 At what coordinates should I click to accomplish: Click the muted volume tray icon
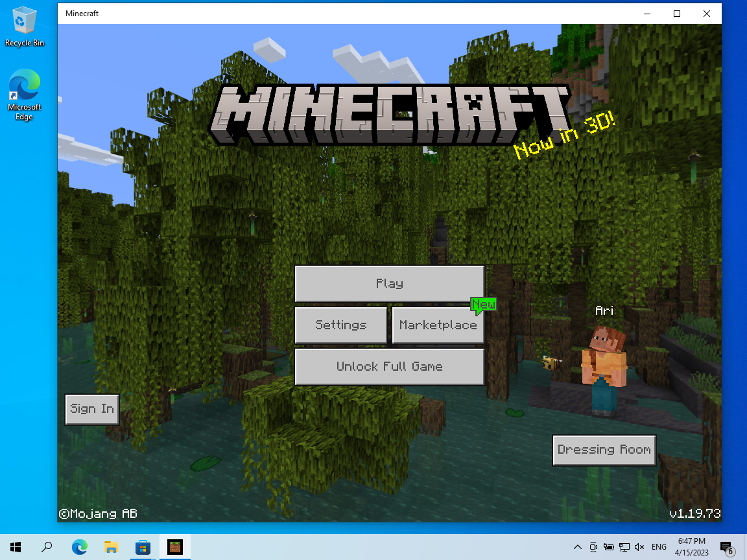[639, 547]
